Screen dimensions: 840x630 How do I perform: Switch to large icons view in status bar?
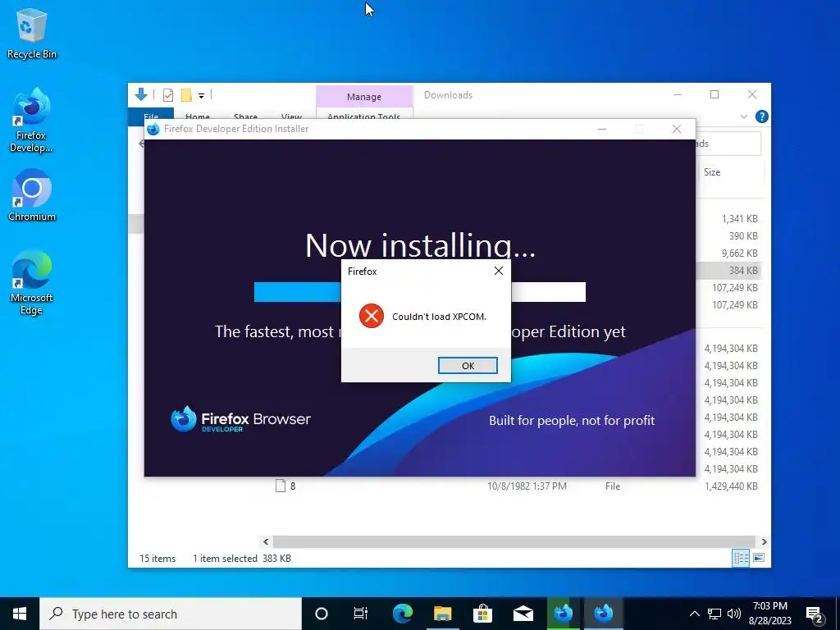coord(759,558)
